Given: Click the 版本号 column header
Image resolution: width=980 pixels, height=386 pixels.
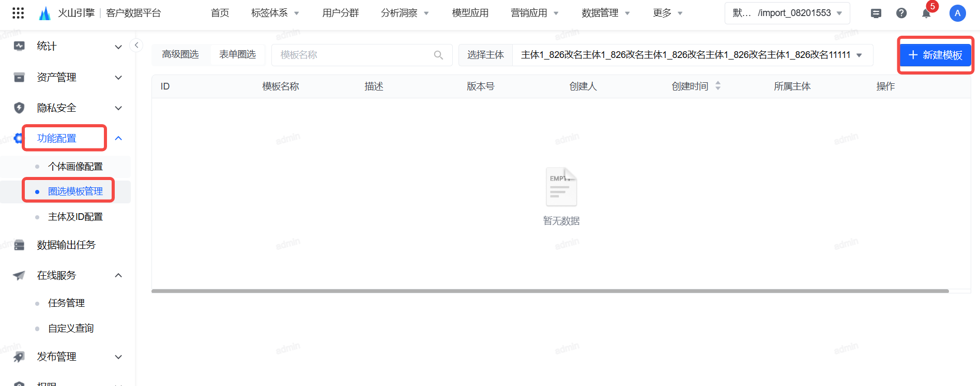Looking at the screenshot, I should [481, 86].
